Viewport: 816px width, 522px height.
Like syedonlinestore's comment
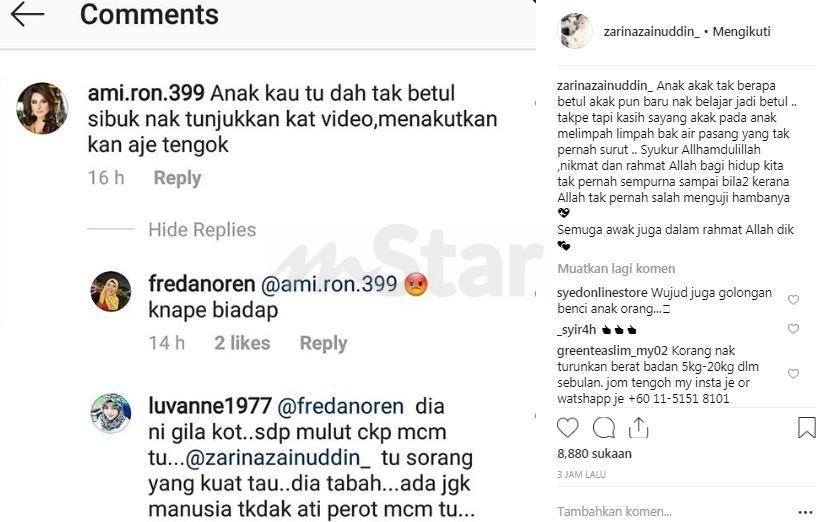(x=793, y=300)
